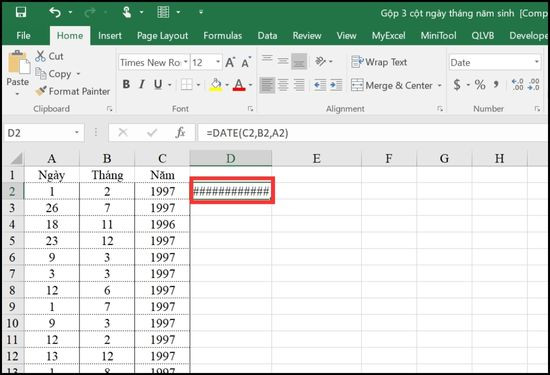Open the underline style arrow
Image resolution: width=550 pixels, height=375 pixels.
click(x=170, y=85)
